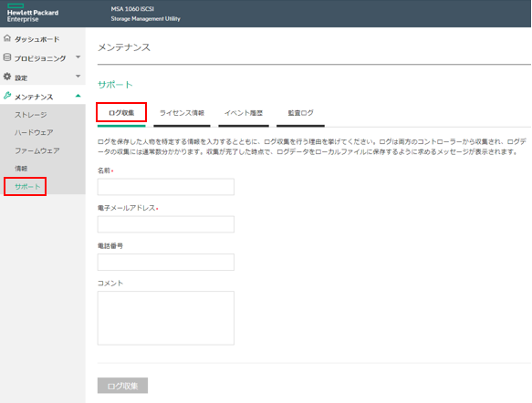
Task: Click the メンテナンス wrench icon
Action: 7,96
